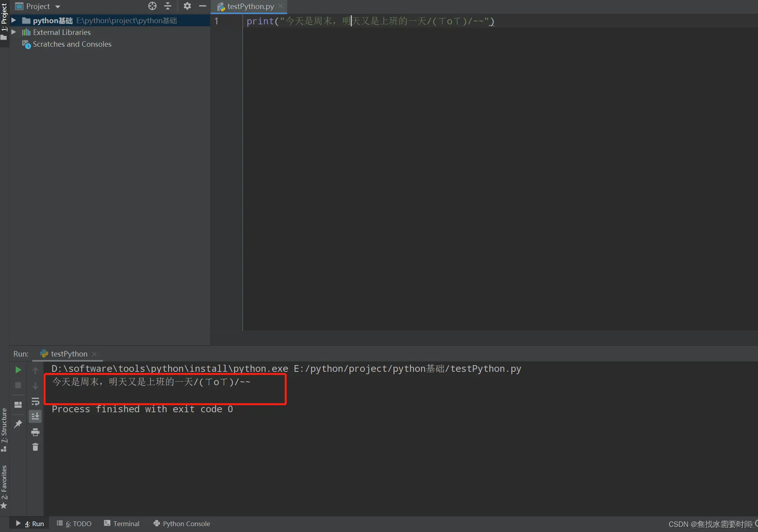Toggle pin tab in Run panel
Viewport: 758px width, 532px height.
point(18,424)
